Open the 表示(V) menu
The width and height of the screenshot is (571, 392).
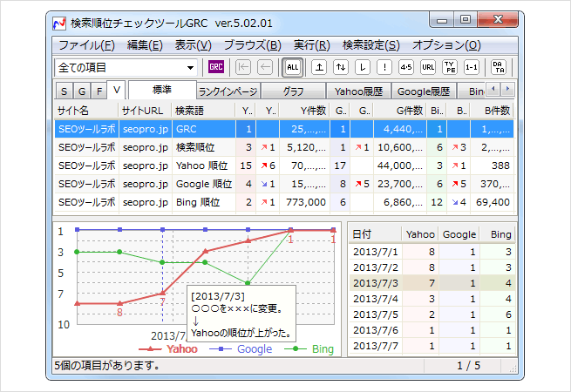[193, 45]
